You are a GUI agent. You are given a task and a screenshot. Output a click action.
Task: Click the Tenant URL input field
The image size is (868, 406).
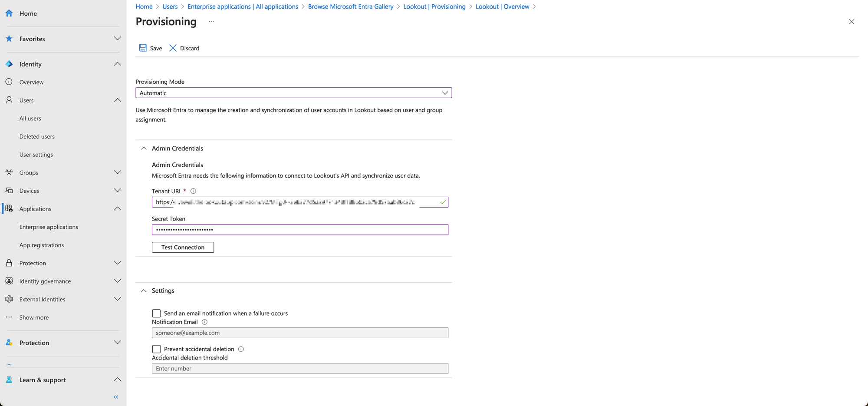(295, 202)
